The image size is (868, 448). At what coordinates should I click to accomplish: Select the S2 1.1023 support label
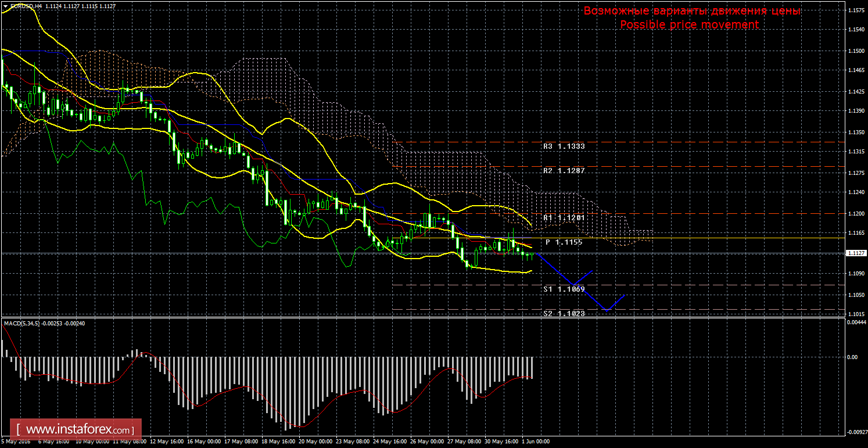click(x=564, y=313)
